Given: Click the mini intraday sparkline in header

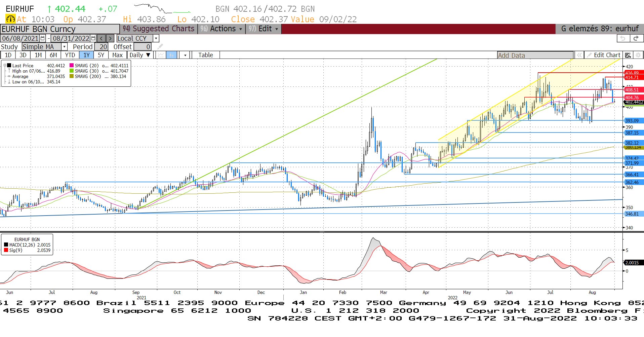Looking at the screenshot, I should pyautogui.click(x=162, y=8).
